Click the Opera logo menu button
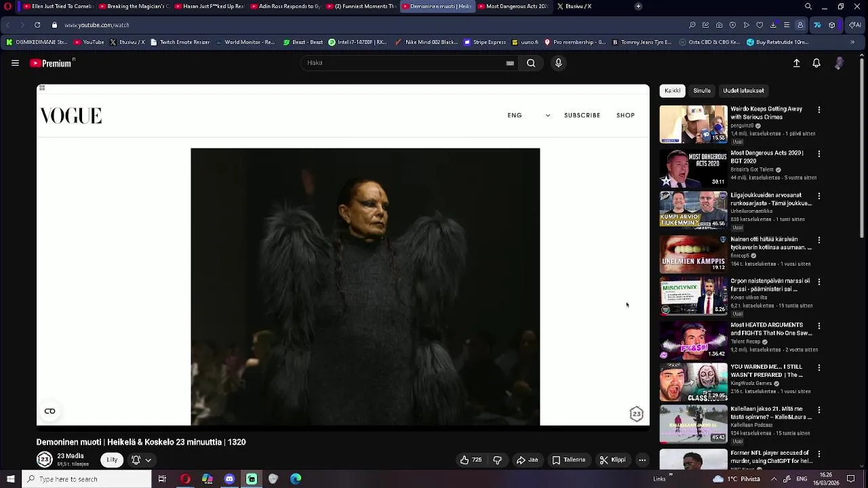The height and width of the screenshot is (488, 868). tap(8, 6)
